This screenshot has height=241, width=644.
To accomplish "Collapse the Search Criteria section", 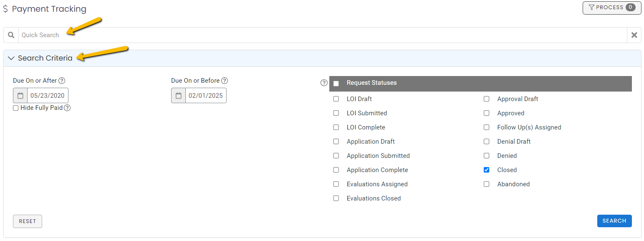I will pos(11,58).
